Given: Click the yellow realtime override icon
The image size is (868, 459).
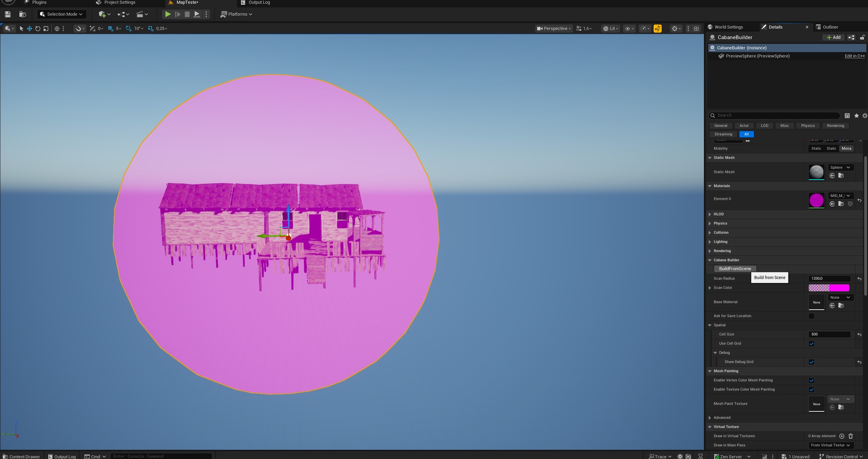Looking at the screenshot, I should [x=658, y=28].
